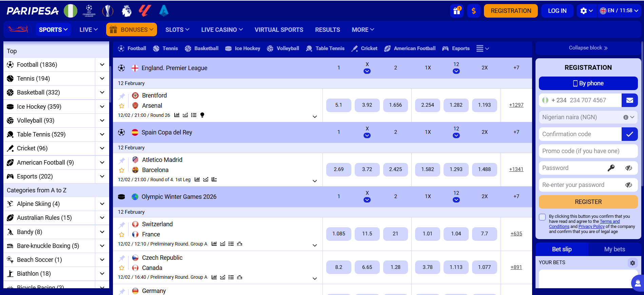Image resolution: width=644 pixels, height=295 pixels.
Task: Open bet slip settings gear icon
Action: 632,263
